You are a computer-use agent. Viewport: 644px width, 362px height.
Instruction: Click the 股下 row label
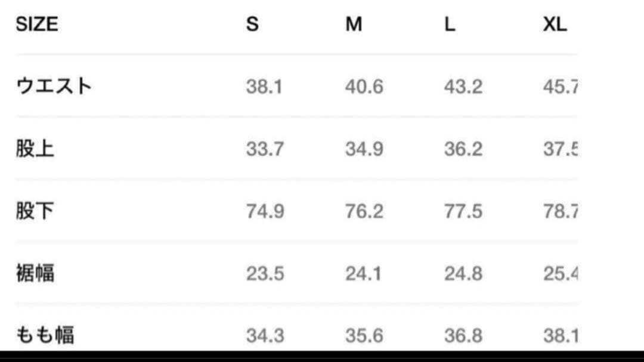[35, 211]
